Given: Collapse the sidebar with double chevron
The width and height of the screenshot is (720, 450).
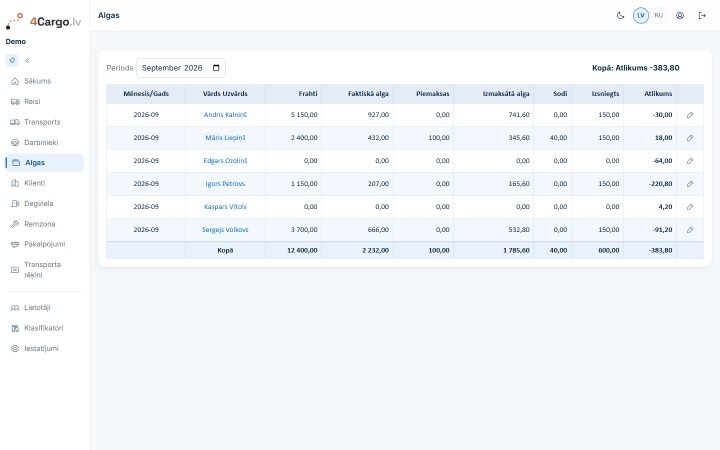Looking at the screenshot, I should [27, 60].
